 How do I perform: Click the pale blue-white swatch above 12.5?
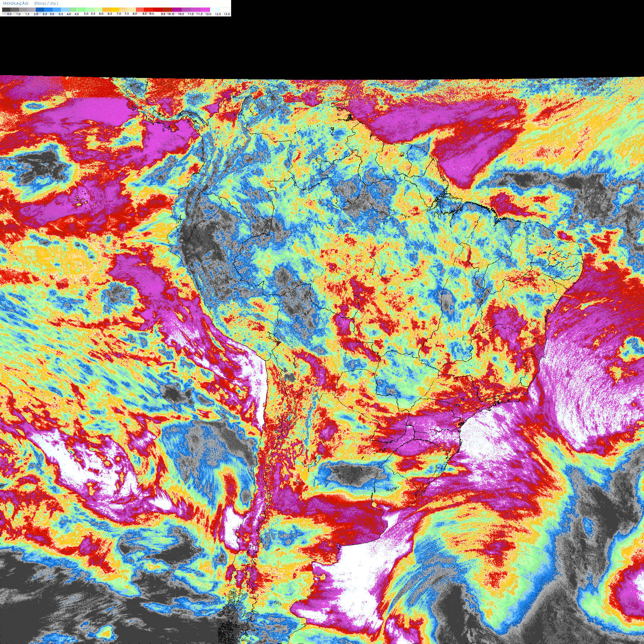pyautogui.click(x=215, y=10)
